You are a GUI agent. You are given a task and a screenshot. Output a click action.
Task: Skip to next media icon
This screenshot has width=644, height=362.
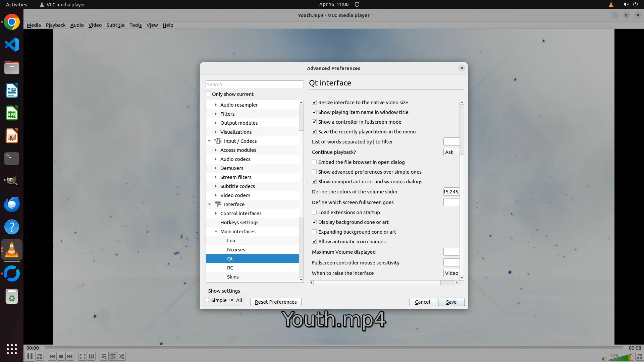pyautogui.click(x=70, y=356)
